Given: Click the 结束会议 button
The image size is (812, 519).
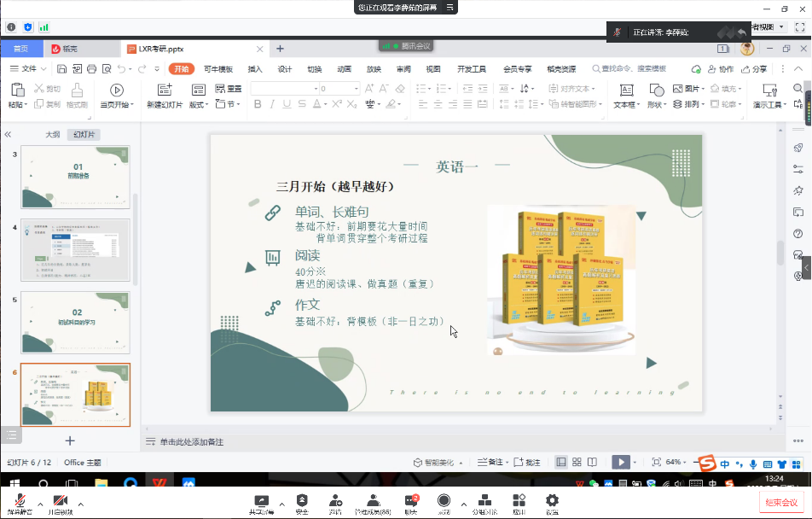Looking at the screenshot, I should click(781, 502).
